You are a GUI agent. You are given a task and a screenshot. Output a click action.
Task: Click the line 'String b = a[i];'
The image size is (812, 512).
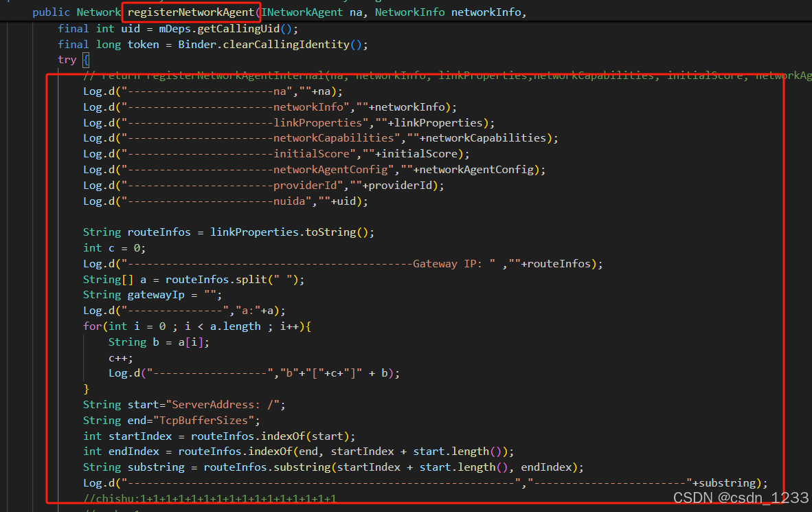click(159, 342)
